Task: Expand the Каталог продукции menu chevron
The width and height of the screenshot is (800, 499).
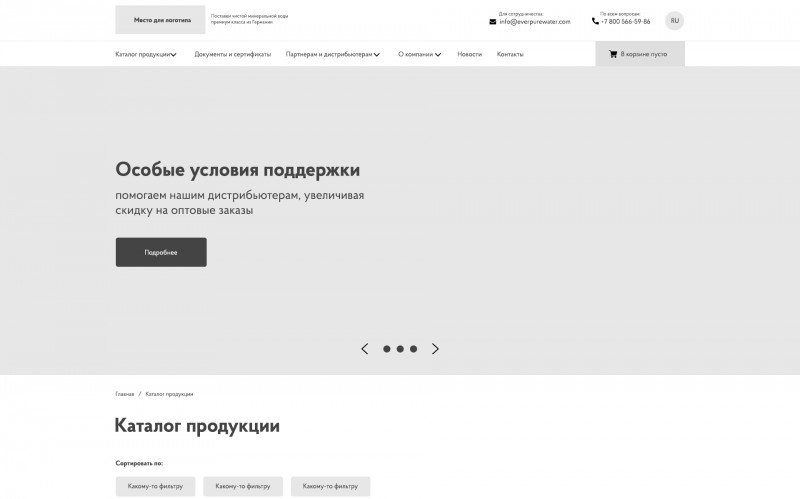Action: pos(173,55)
